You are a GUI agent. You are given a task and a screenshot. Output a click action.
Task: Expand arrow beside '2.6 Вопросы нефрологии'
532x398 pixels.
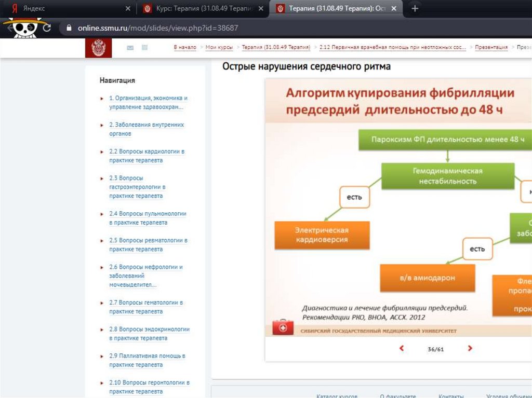click(x=101, y=267)
